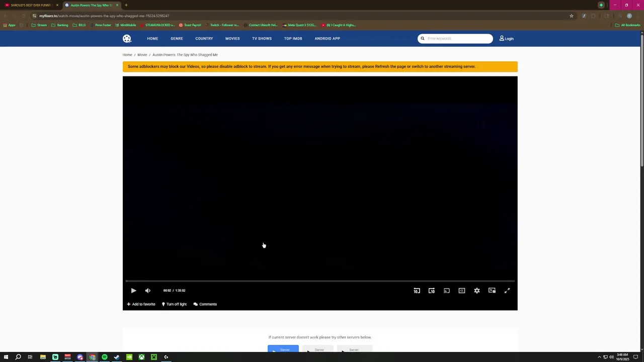The image size is (644, 362).
Task: Open the ANDROID APP page
Action: pos(327,39)
